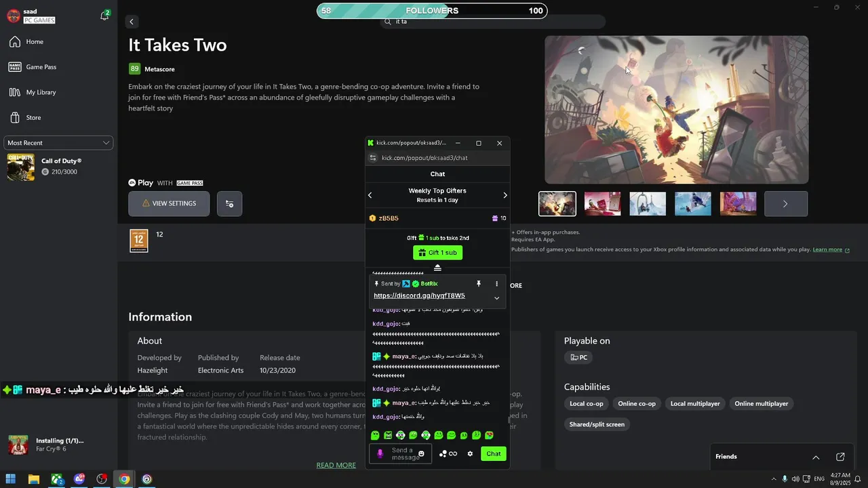Pop out the Friends panel
The height and width of the screenshot is (488, 868).
pos(840,457)
